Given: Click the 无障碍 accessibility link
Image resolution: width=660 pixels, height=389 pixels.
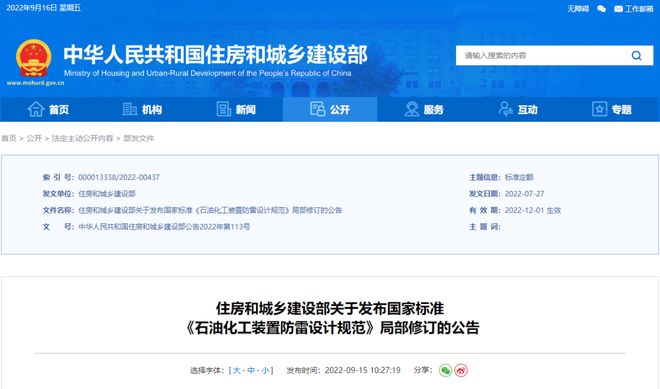Looking at the screenshot, I should click(578, 9).
